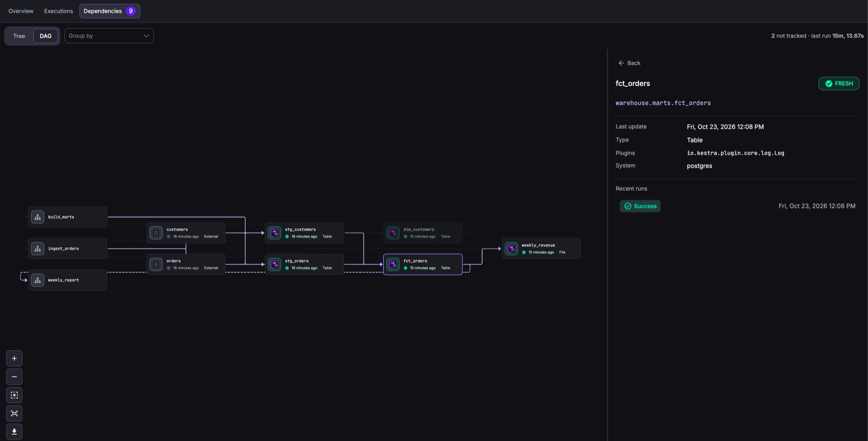Image resolution: width=868 pixels, height=441 pixels.
Task: Click the ingest_orders flow icon
Action: [38, 249]
